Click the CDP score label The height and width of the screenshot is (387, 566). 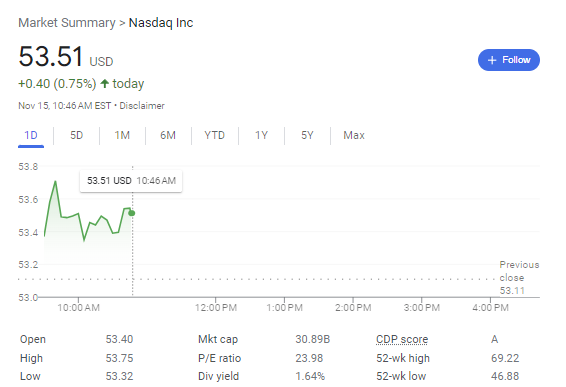pyautogui.click(x=402, y=339)
